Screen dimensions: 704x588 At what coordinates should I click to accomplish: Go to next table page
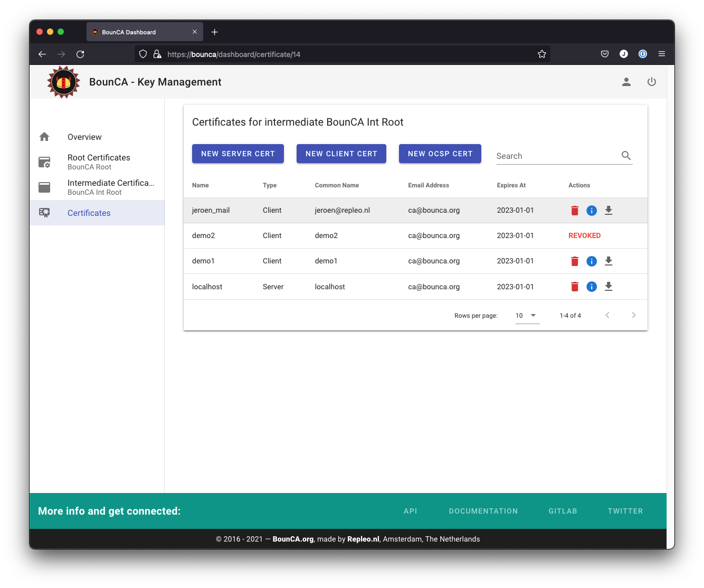pos(634,315)
